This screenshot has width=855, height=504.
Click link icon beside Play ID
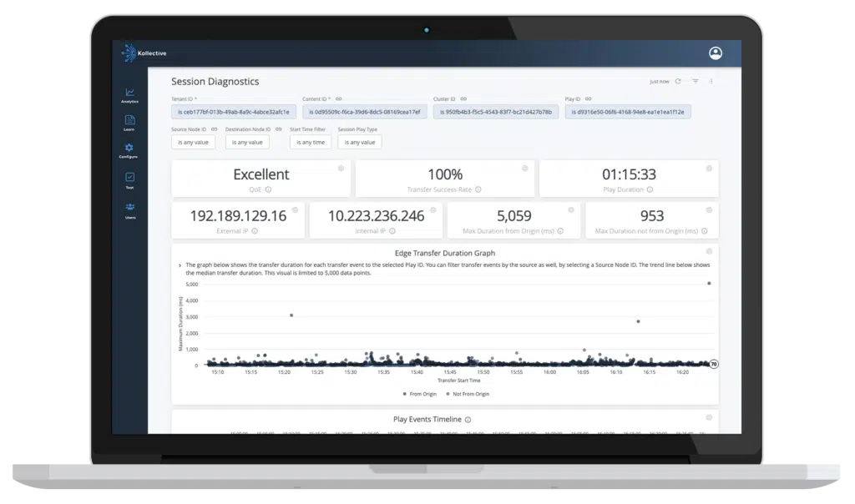pos(589,99)
